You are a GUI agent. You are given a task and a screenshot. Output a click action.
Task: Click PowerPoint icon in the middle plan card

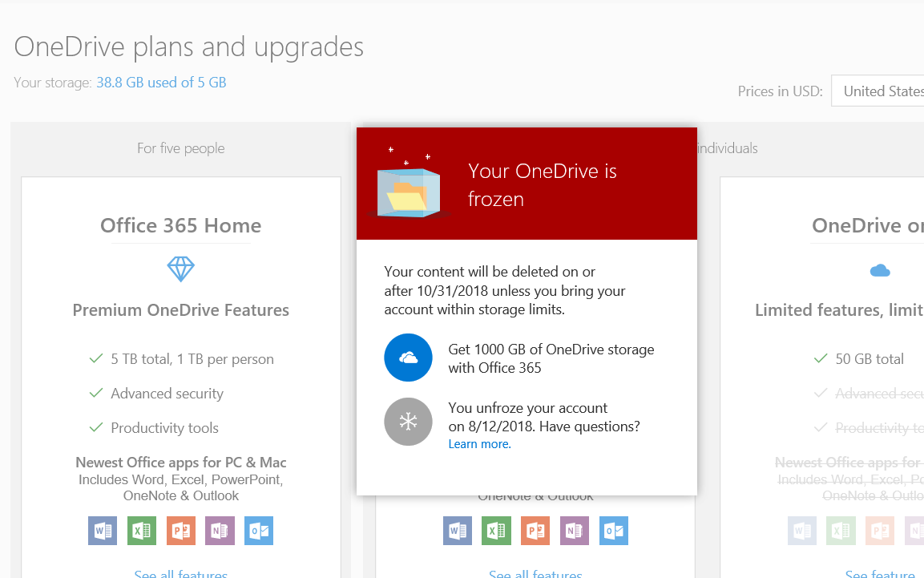535,531
